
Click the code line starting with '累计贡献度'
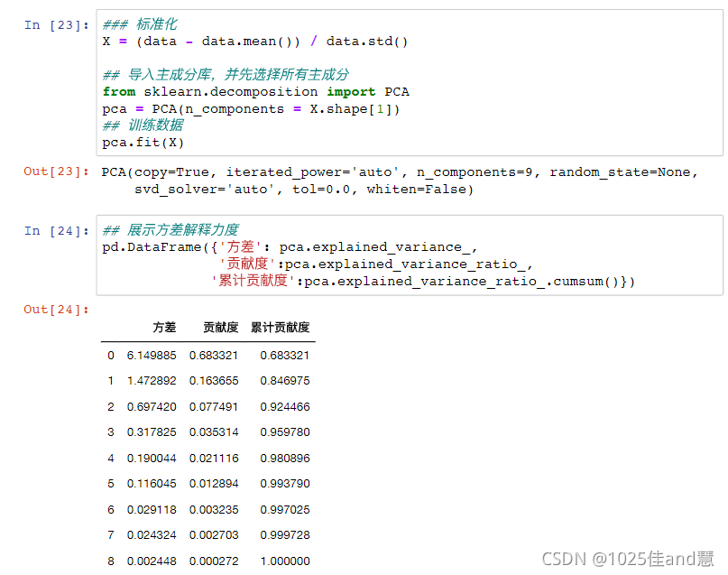pyautogui.click(x=423, y=281)
